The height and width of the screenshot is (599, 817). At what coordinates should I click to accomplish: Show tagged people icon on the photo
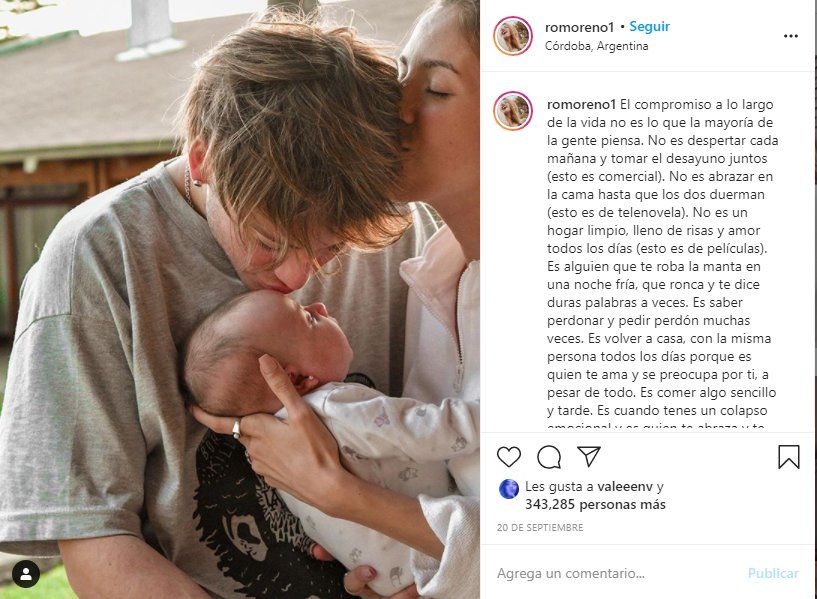26,574
